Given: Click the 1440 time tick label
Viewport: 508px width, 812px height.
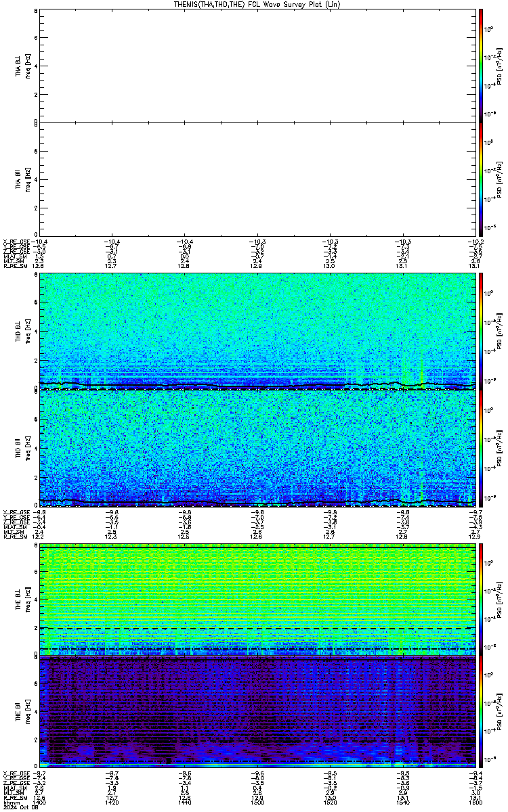Looking at the screenshot, I should [x=185, y=802].
